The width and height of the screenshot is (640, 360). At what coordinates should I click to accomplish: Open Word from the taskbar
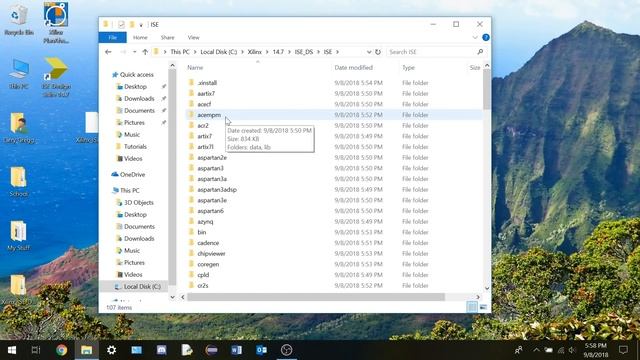coord(236,350)
